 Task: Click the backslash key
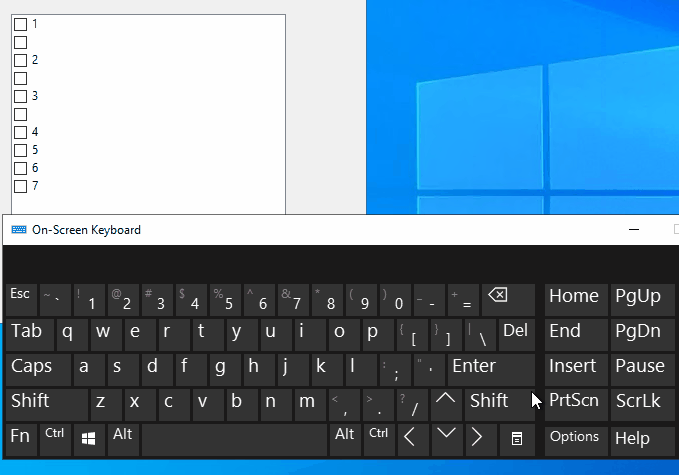click(480, 335)
